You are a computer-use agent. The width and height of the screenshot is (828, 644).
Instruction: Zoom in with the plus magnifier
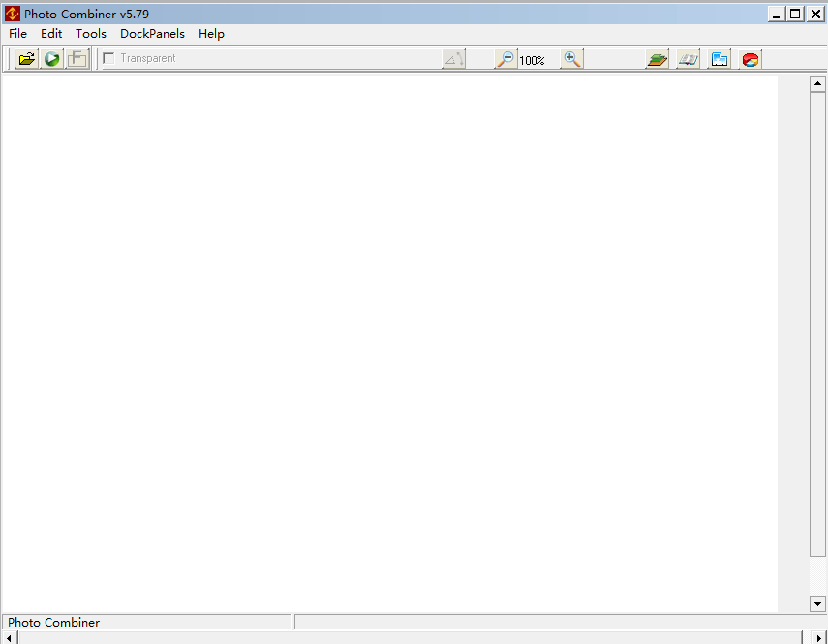572,59
